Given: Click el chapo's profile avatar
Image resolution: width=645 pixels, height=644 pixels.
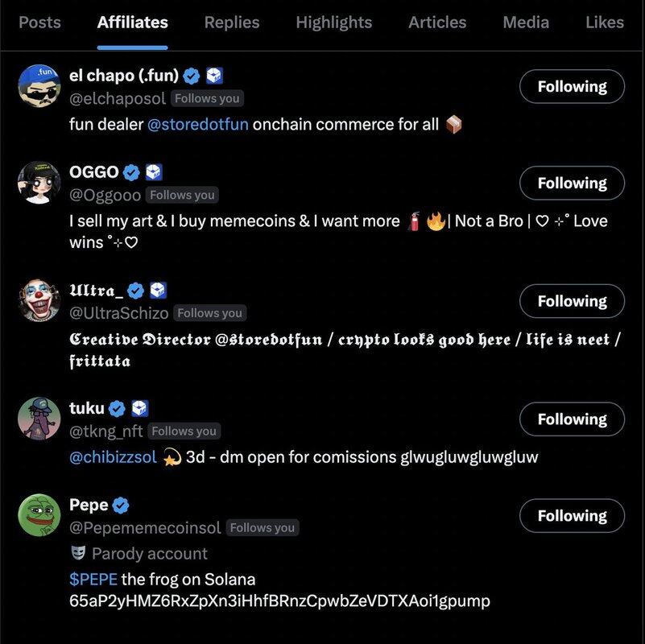Looking at the screenshot, I should coord(39,86).
